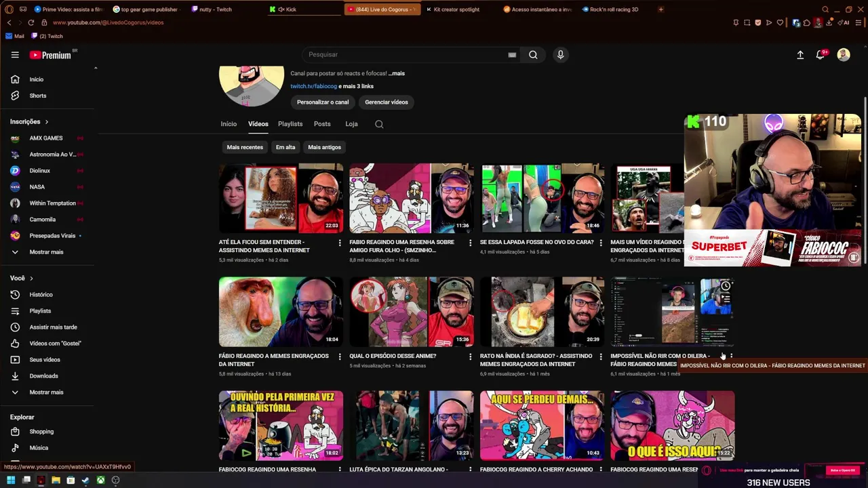
Task: Expand channel description with ...mais
Action: (x=397, y=73)
